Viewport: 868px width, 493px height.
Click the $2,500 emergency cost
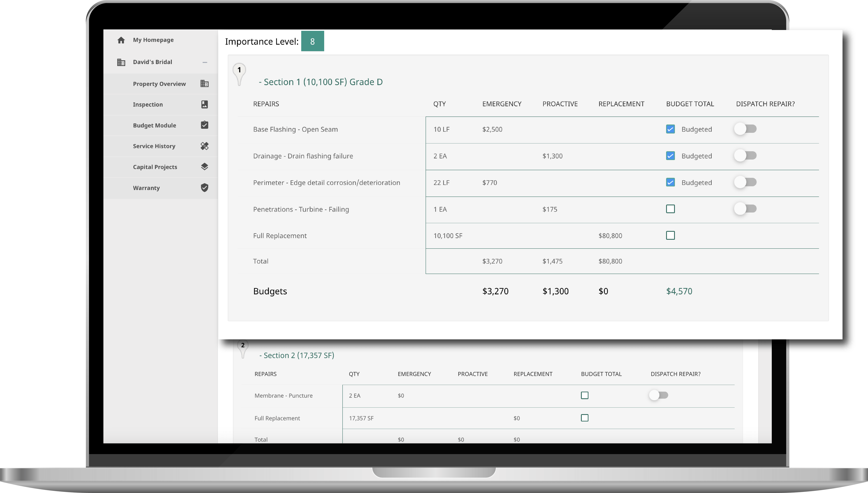(492, 129)
